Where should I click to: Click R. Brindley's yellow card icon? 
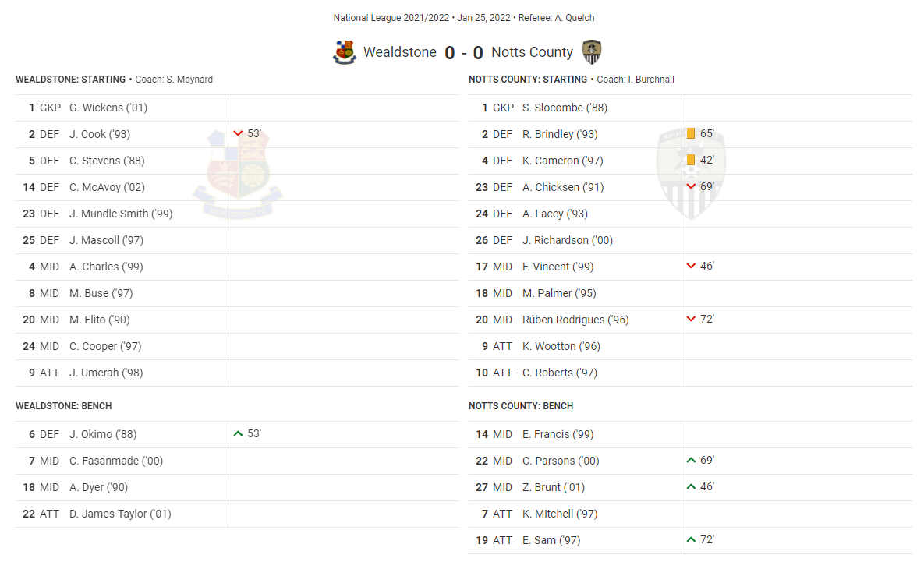click(691, 133)
